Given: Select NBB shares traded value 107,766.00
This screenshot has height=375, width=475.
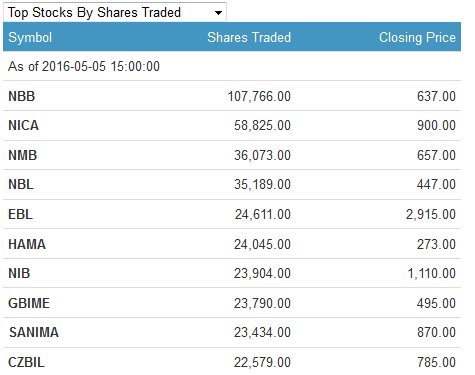Looking at the screenshot, I should (x=259, y=96).
